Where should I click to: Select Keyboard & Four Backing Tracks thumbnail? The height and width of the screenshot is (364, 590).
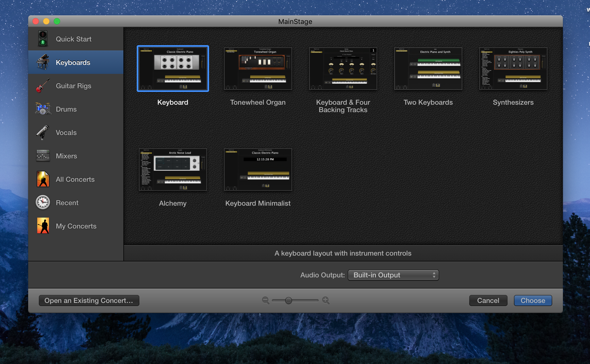343,69
